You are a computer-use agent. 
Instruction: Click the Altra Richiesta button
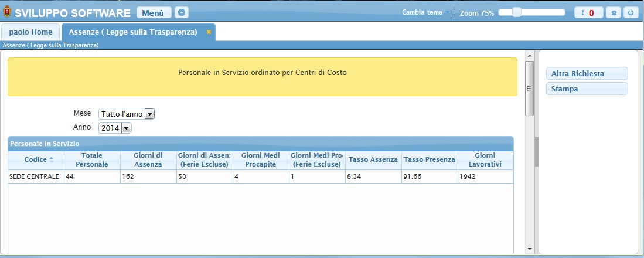[587, 73]
